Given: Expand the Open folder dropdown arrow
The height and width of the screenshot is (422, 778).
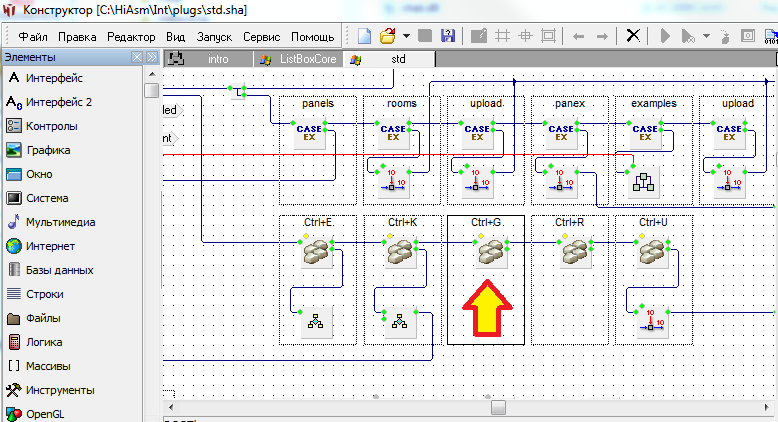Looking at the screenshot, I should 406,36.
